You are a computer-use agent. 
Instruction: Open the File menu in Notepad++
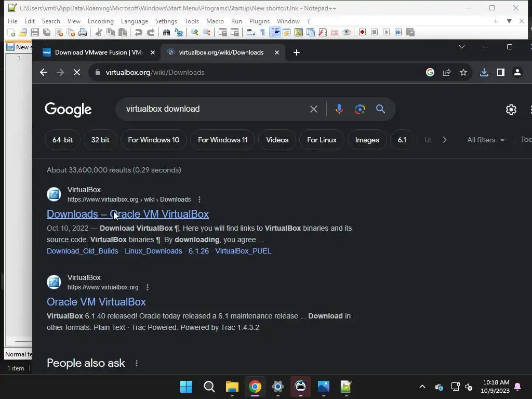pos(12,21)
